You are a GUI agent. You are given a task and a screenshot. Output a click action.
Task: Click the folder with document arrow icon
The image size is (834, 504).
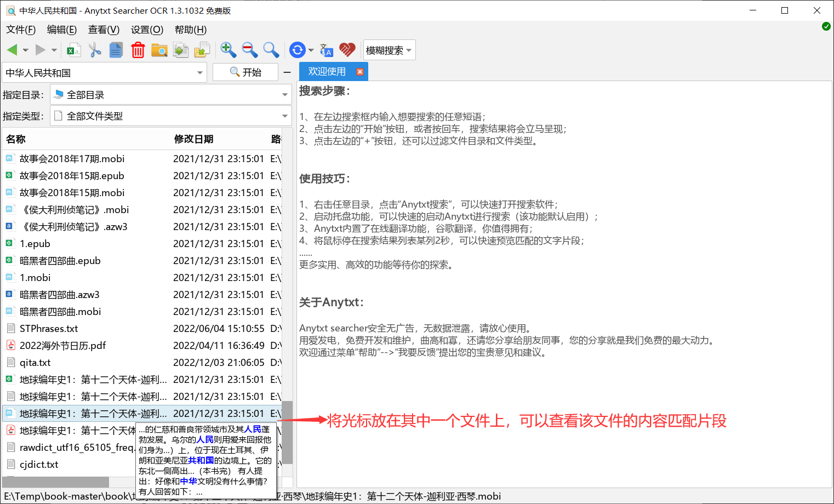coord(202,50)
